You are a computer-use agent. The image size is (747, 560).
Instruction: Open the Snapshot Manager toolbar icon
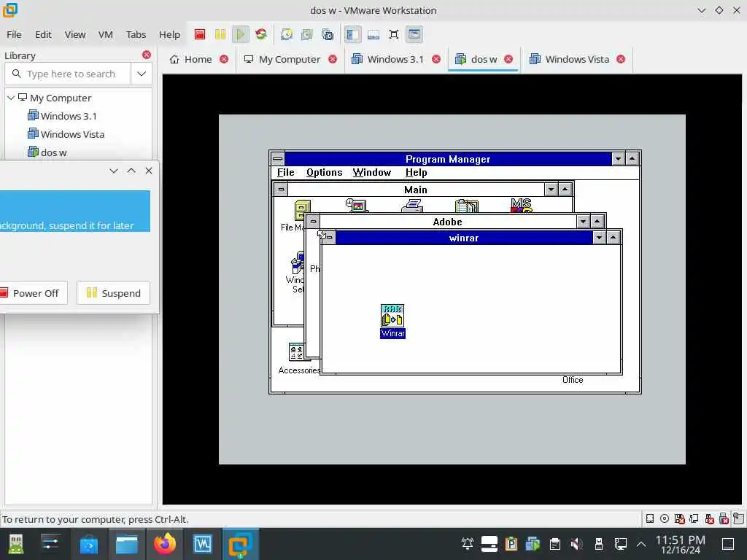(x=328, y=34)
